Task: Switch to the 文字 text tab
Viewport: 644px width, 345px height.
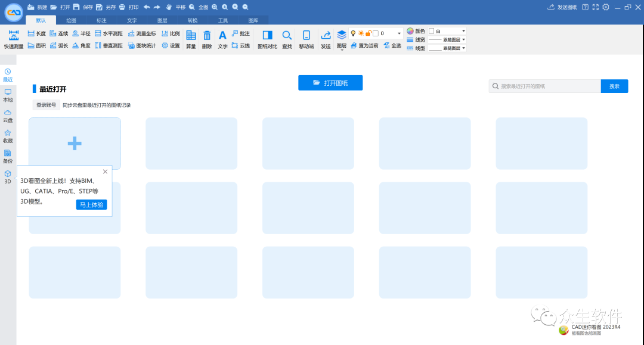Action: coord(132,20)
